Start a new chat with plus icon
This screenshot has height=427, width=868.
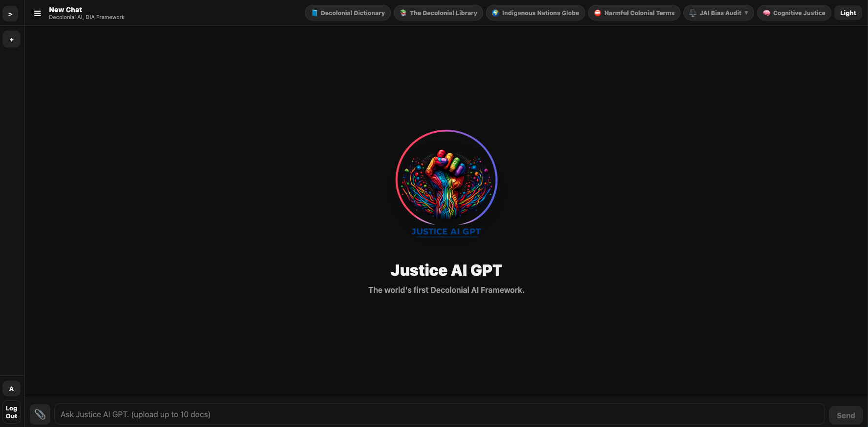click(11, 40)
